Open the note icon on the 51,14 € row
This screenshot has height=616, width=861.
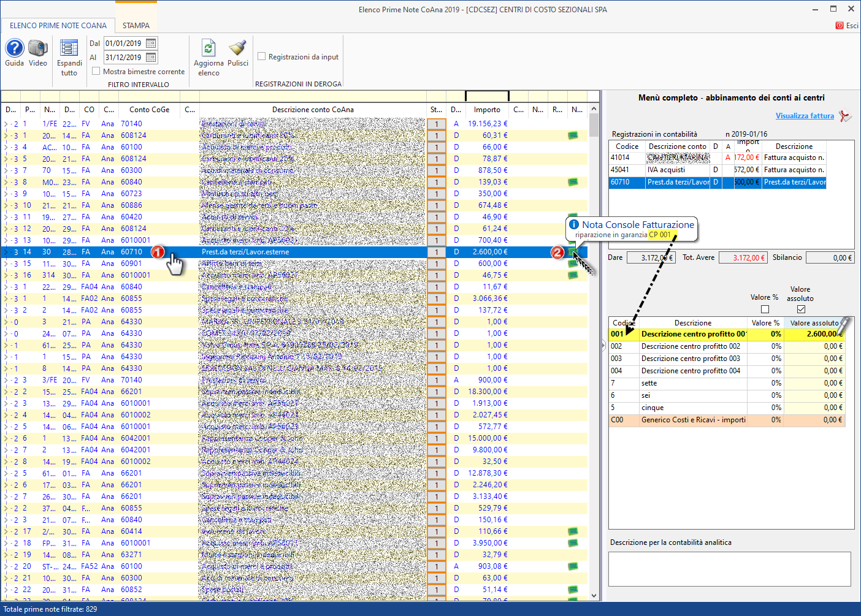(573, 590)
